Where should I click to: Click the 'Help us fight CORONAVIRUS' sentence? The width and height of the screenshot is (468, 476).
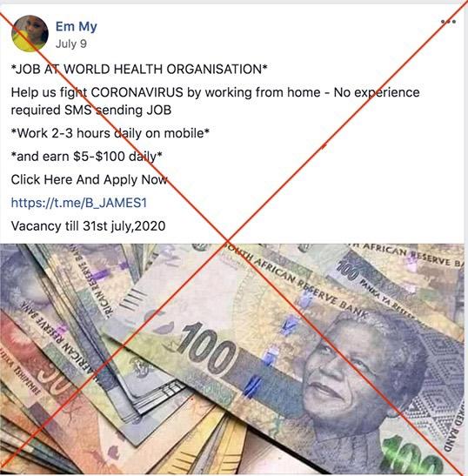pos(215,101)
